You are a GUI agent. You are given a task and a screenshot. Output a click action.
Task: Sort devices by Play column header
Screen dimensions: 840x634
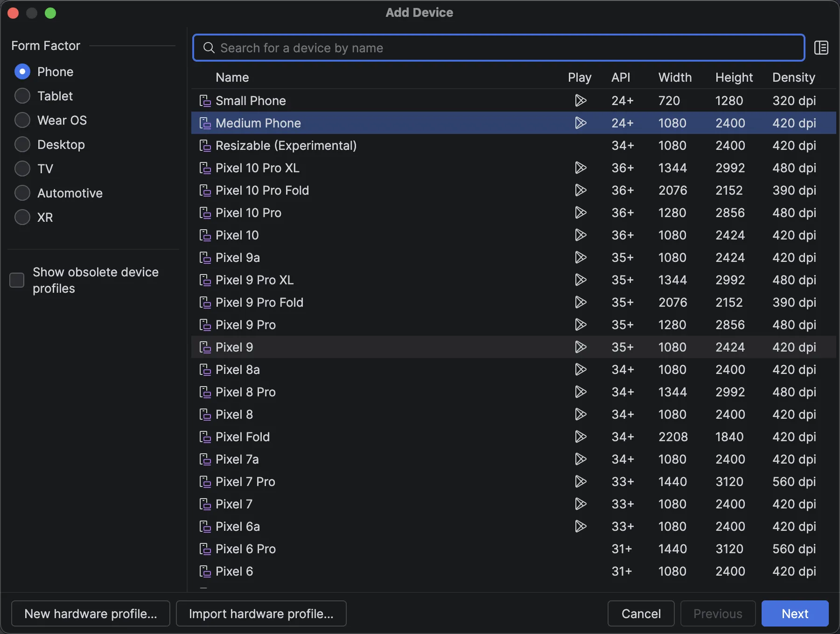point(580,77)
